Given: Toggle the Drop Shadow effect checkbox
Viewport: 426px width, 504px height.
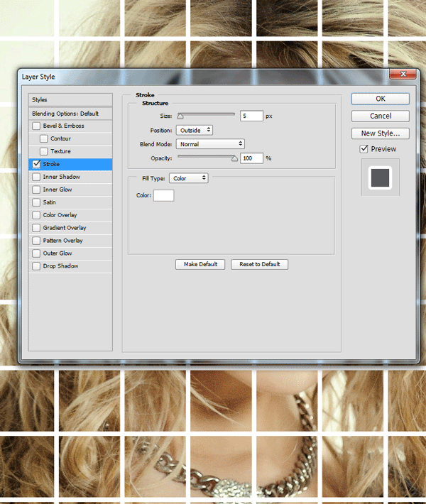Looking at the screenshot, I should 36,266.
